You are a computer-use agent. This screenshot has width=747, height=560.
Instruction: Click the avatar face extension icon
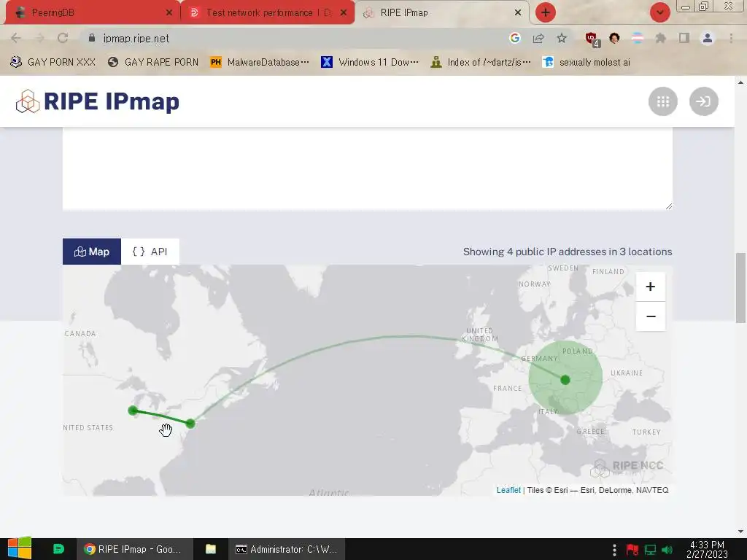point(614,38)
